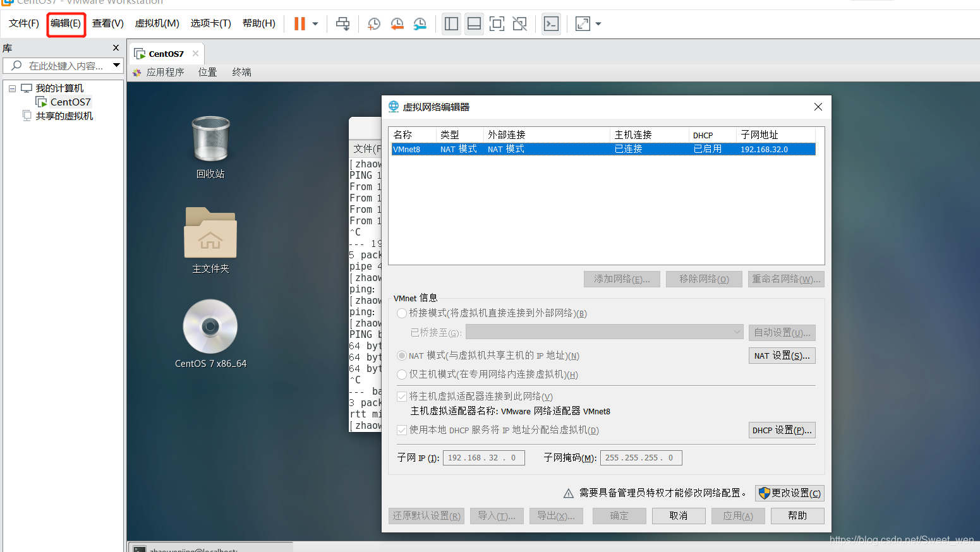Click the 导出 button

(x=556, y=516)
